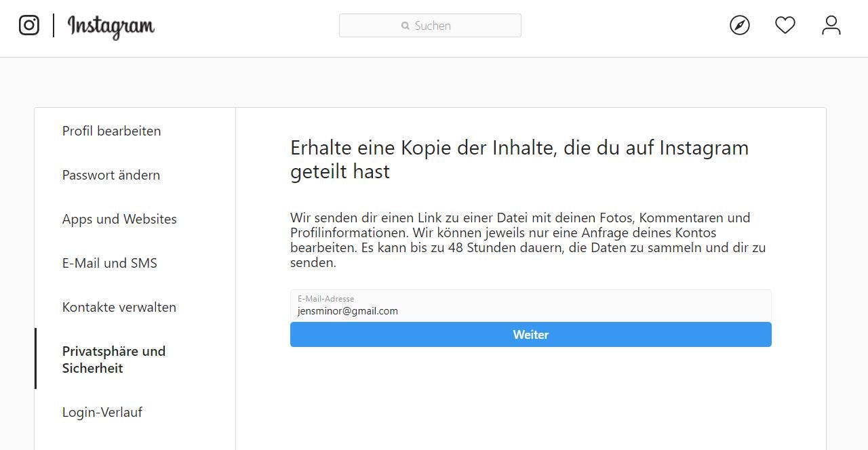Image resolution: width=868 pixels, height=450 pixels.
Task: Show Login-Verlauf in the sidebar
Action: (102, 412)
